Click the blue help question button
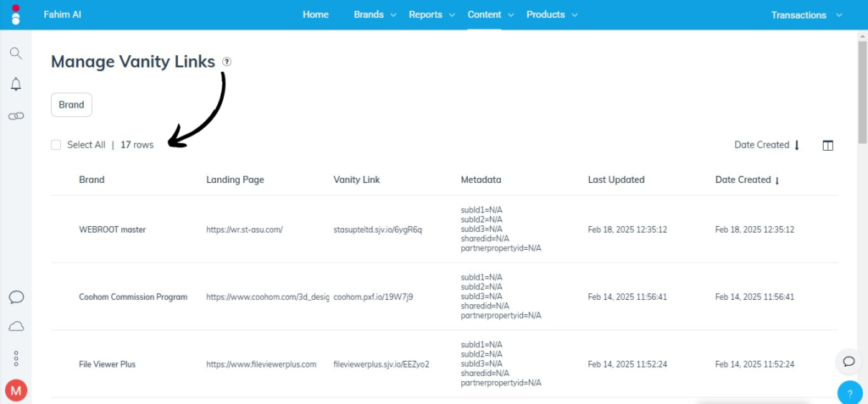Viewport: 868px width, 404px height. click(849, 392)
